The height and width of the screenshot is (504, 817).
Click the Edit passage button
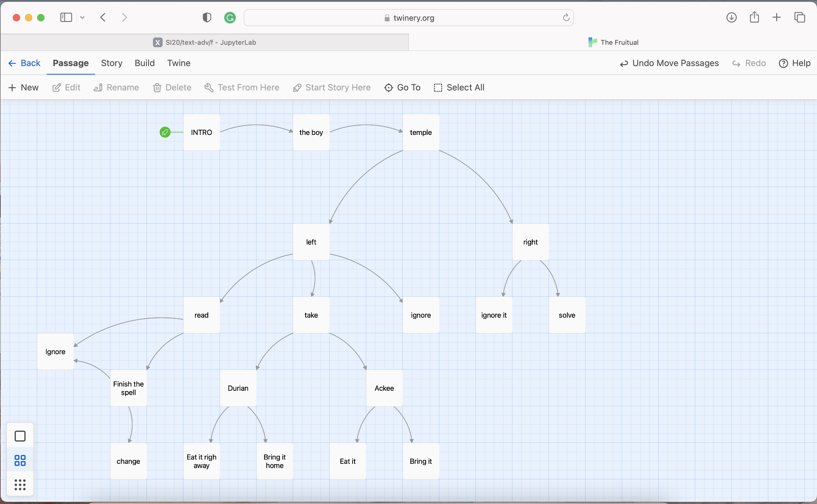(66, 87)
